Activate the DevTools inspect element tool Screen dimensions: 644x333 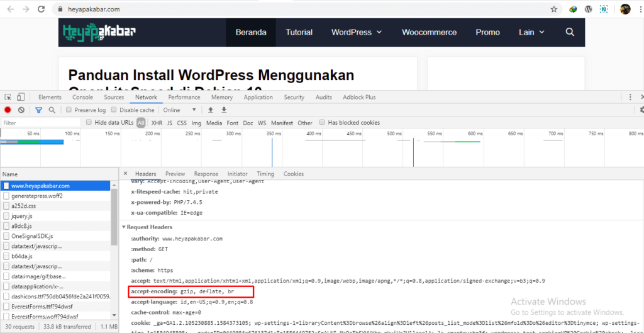(x=8, y=98)
